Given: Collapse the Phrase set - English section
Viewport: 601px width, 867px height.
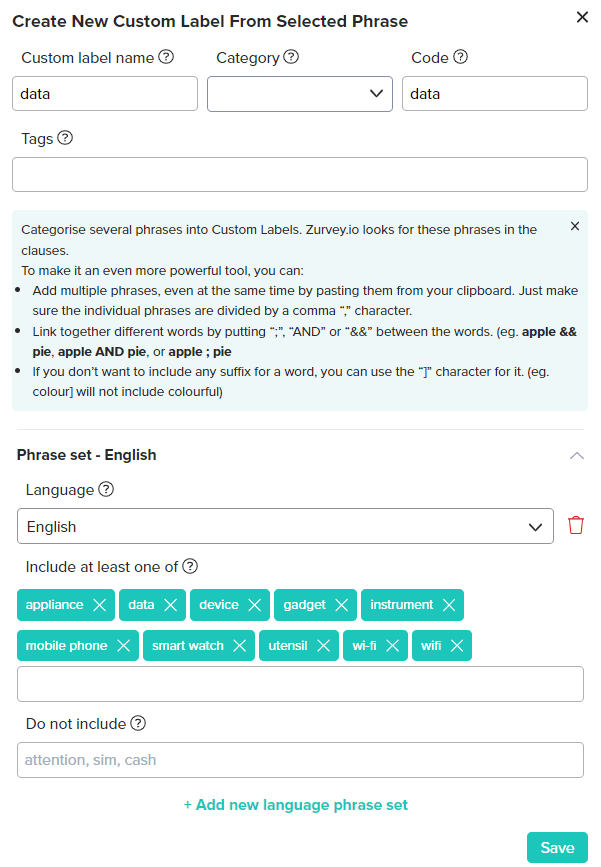Looking at the screenshot, I should [576, 455].
